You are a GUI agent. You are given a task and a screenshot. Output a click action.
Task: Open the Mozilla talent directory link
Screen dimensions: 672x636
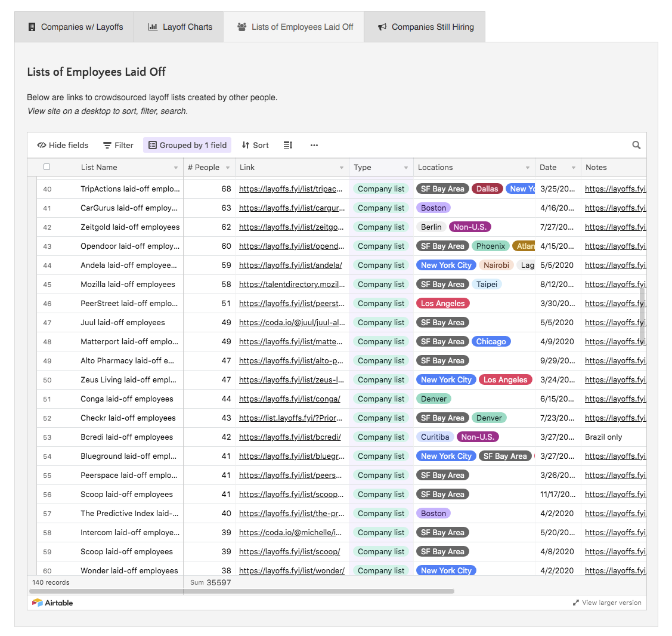pyautogui.click(x=292, y=285)
